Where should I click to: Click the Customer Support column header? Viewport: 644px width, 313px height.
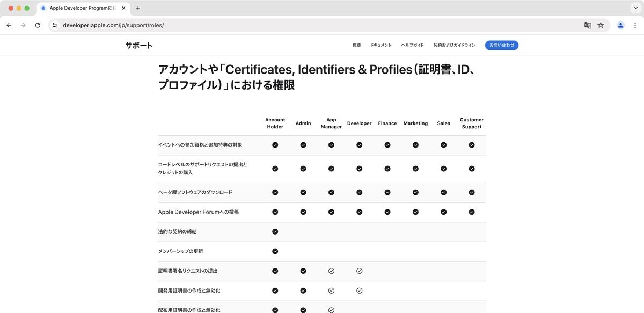click(x=472, y=123)
